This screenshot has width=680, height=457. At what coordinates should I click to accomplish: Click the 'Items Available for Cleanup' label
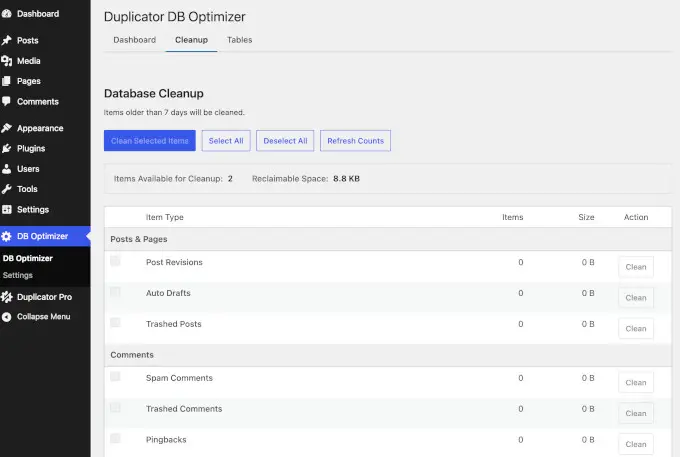pyautogui.click(x=168, y=179)
